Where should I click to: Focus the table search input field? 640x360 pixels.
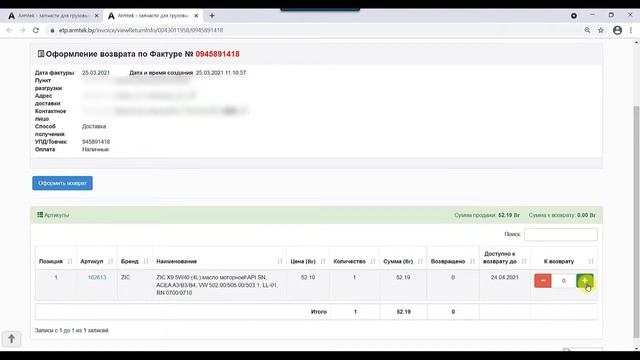(561, 234)
